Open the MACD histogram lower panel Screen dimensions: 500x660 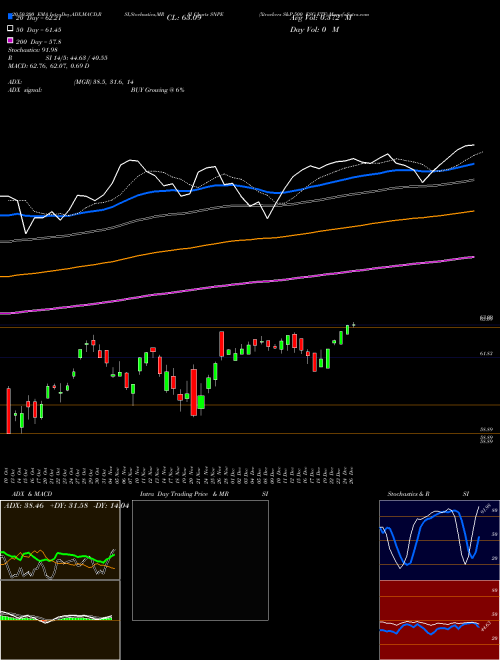coord(60,620)
